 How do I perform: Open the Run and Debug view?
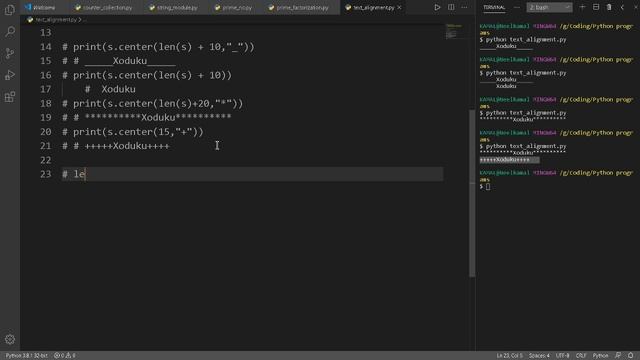click(10, 75)
